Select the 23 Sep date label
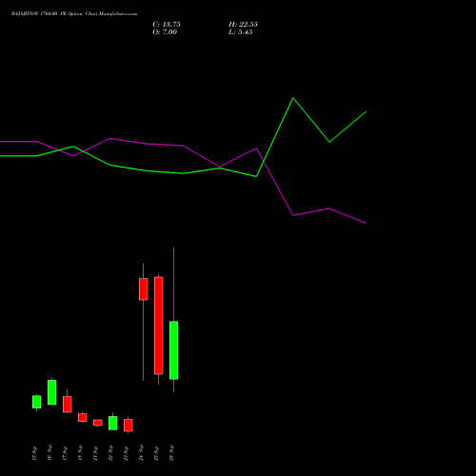This screenshot has width=476, height=476. point(126,453)
